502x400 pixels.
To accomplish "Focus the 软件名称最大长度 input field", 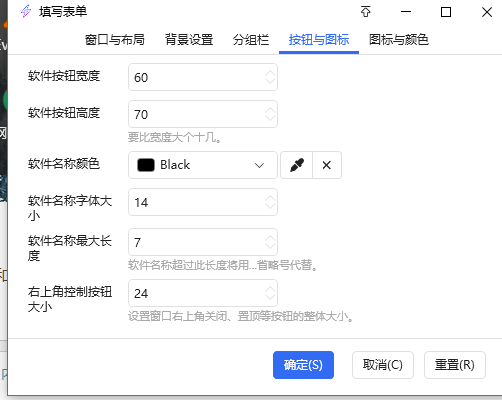I will pyautogui.click(x=203, y=242).
